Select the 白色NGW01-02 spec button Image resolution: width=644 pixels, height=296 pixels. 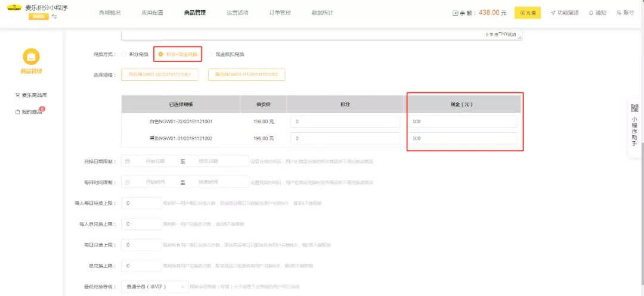click(x=159, y=74)
